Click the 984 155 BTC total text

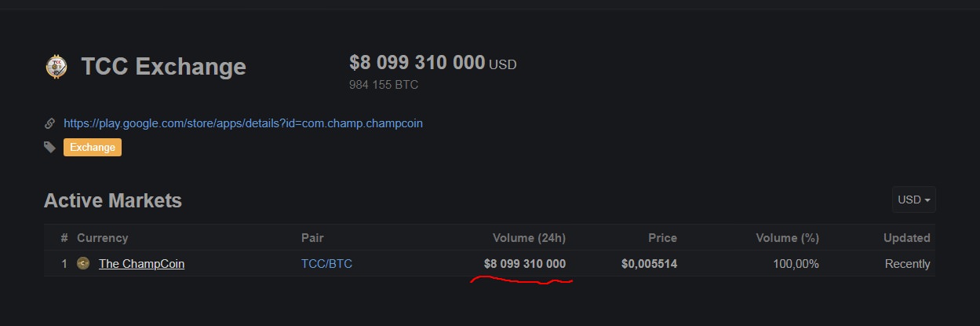tap(384, 84)
